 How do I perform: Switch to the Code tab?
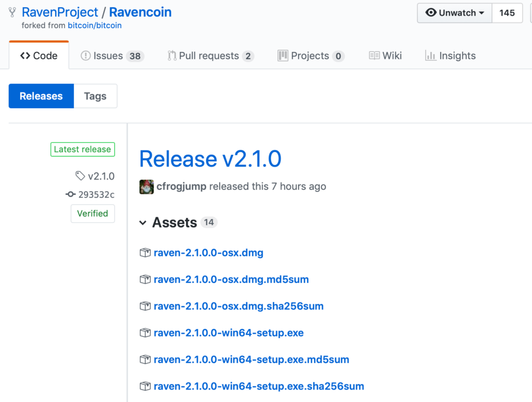(39, 55)
